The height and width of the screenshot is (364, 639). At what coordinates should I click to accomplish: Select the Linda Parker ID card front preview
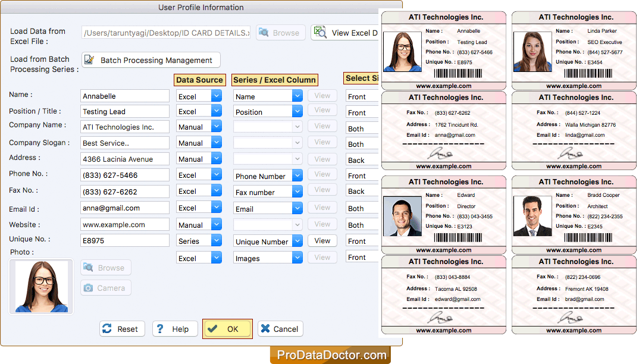coord(574,51)
